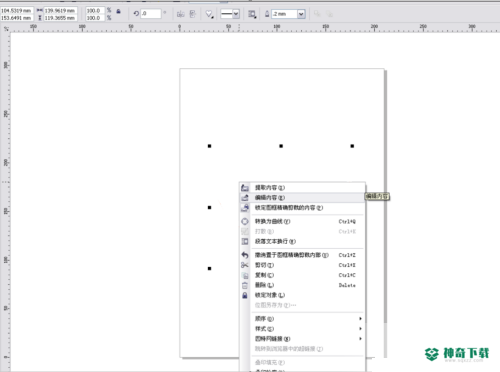Click the padlock lock object icon
This screenshot has height=372, width=500.
[x=245, y=295]
